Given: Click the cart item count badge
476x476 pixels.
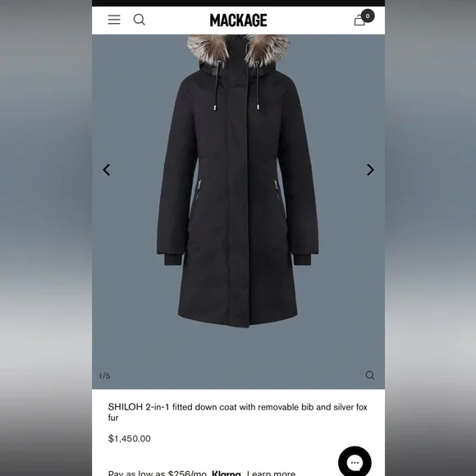Looking at the screenshot, I should (x=368, y=16).
